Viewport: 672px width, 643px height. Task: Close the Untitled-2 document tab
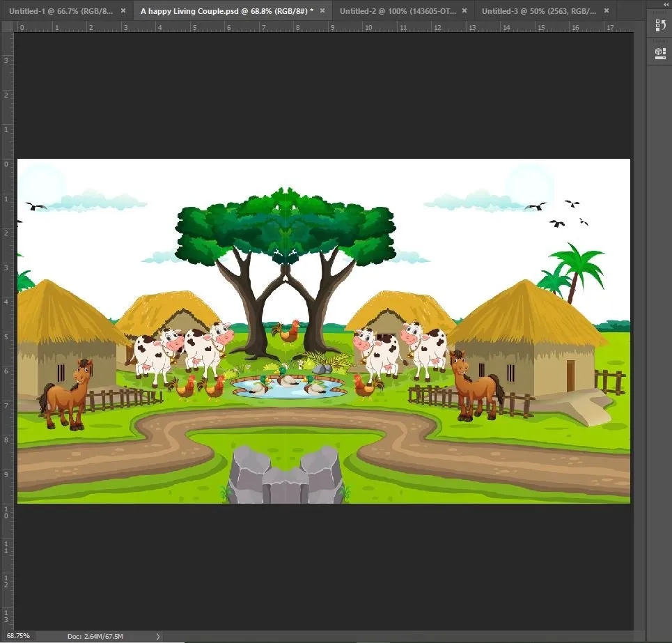pos(464,11)
